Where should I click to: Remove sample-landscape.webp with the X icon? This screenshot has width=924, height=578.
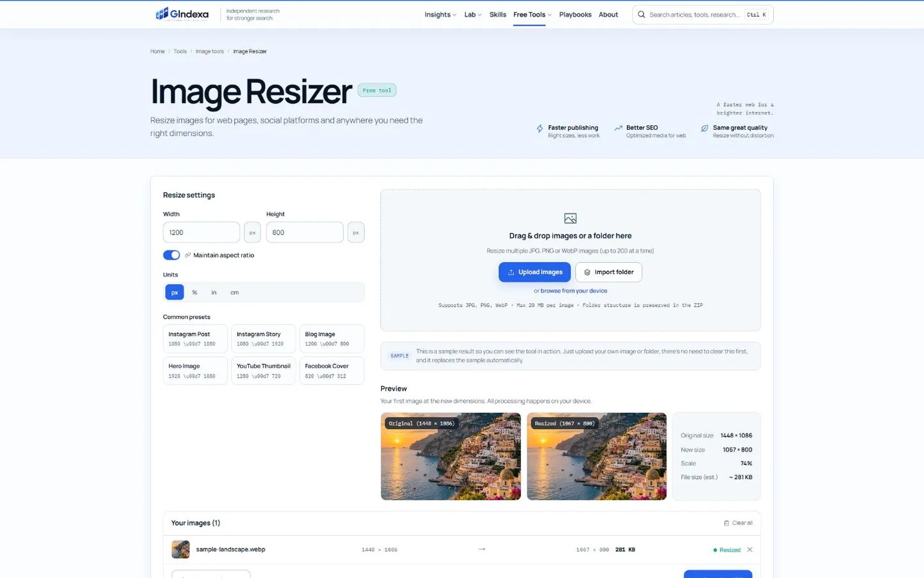pos(749,550)
